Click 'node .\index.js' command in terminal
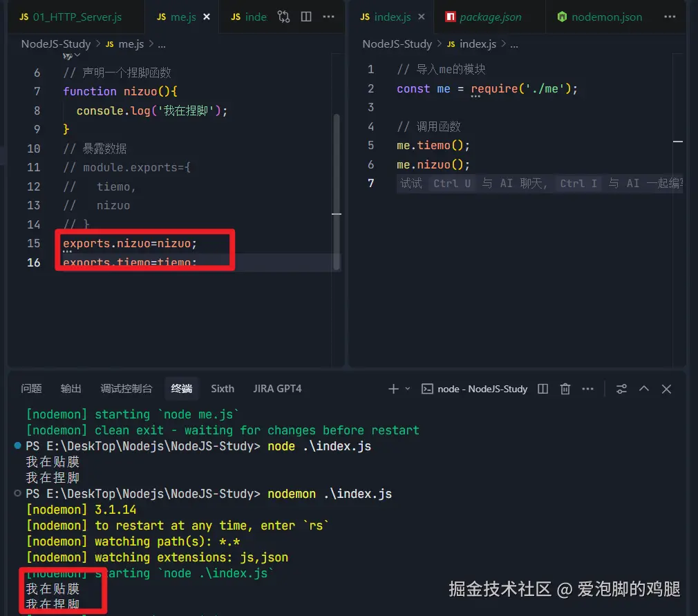Image resolution: width=698 pixels, height=616 pixels. click(x=319, y=447)
